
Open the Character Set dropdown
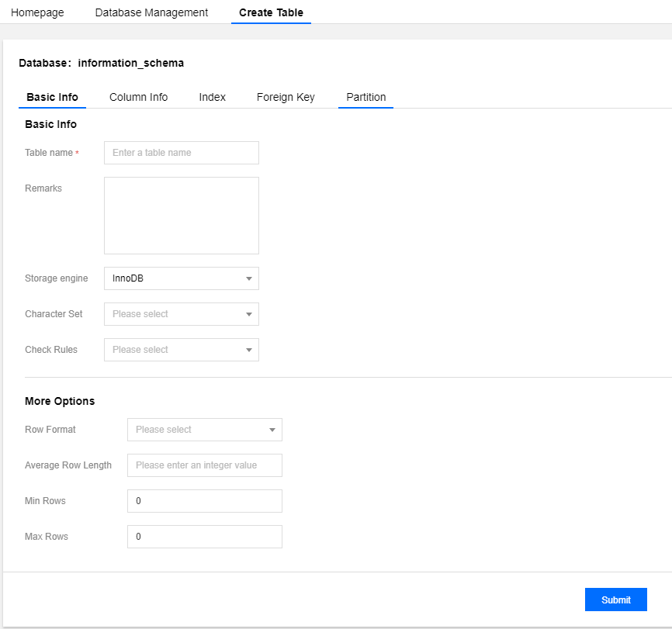(181, 314)
